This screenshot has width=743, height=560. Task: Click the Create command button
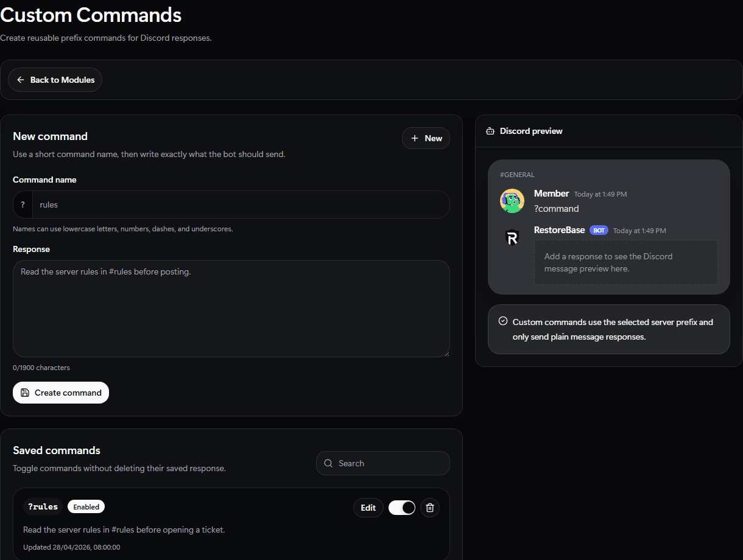(61, 393)
